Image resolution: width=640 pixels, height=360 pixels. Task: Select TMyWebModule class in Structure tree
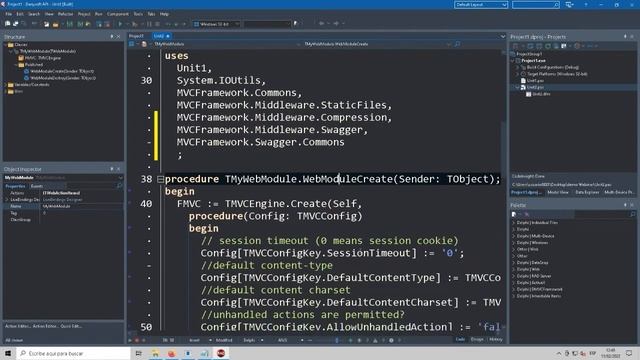point(48,51)
